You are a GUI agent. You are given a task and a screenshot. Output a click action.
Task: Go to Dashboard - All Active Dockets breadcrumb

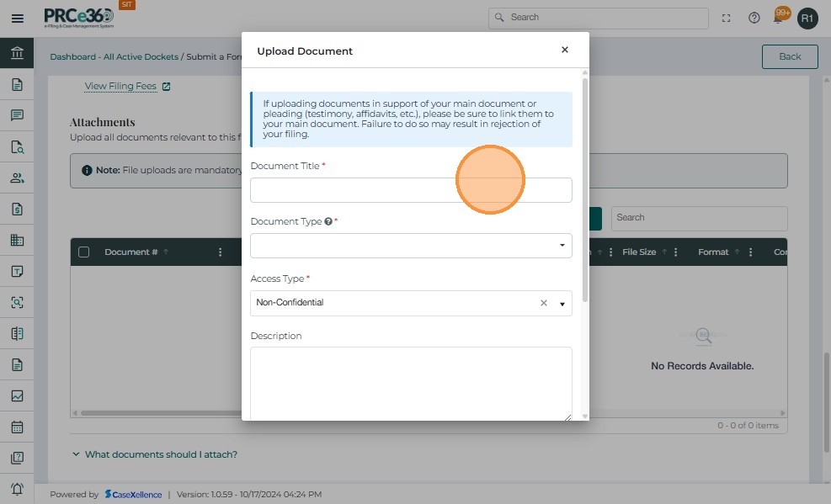pos(114,56)
